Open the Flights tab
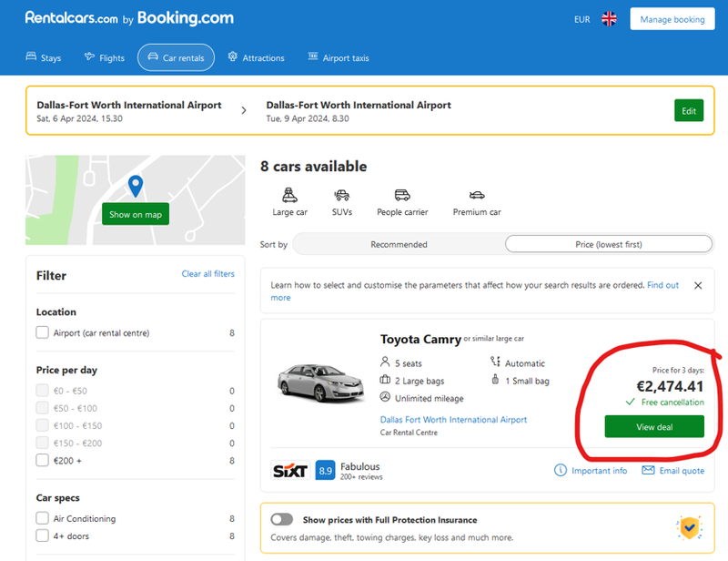Viewport: 728px width, 561px height. 105,57
